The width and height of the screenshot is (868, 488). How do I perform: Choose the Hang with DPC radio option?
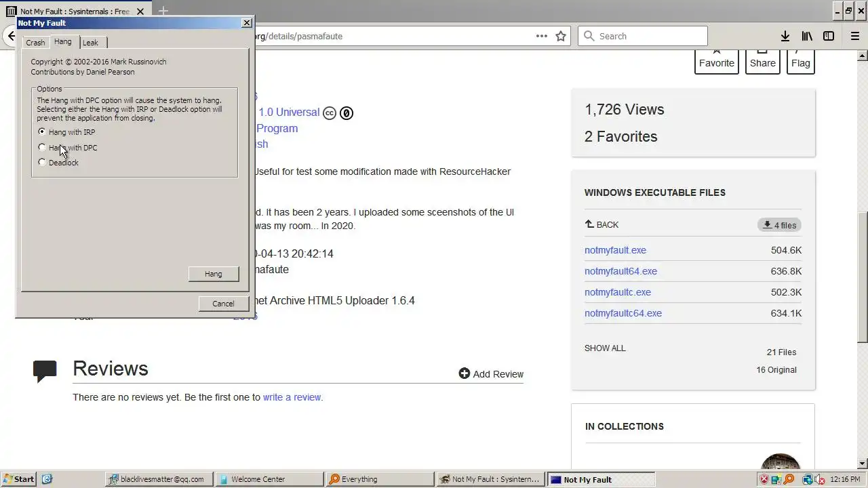(68, 148)
